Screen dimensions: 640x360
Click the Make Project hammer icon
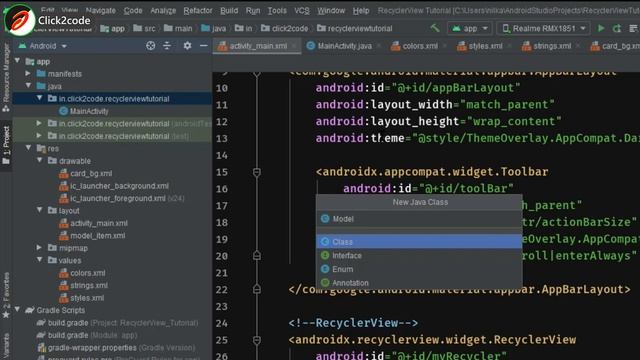click(x=435, y=28)
